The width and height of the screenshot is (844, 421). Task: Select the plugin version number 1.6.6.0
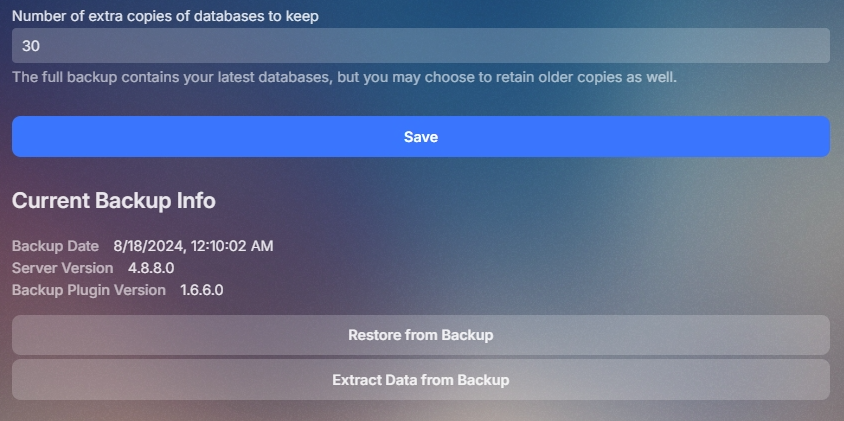click(201, 290)
